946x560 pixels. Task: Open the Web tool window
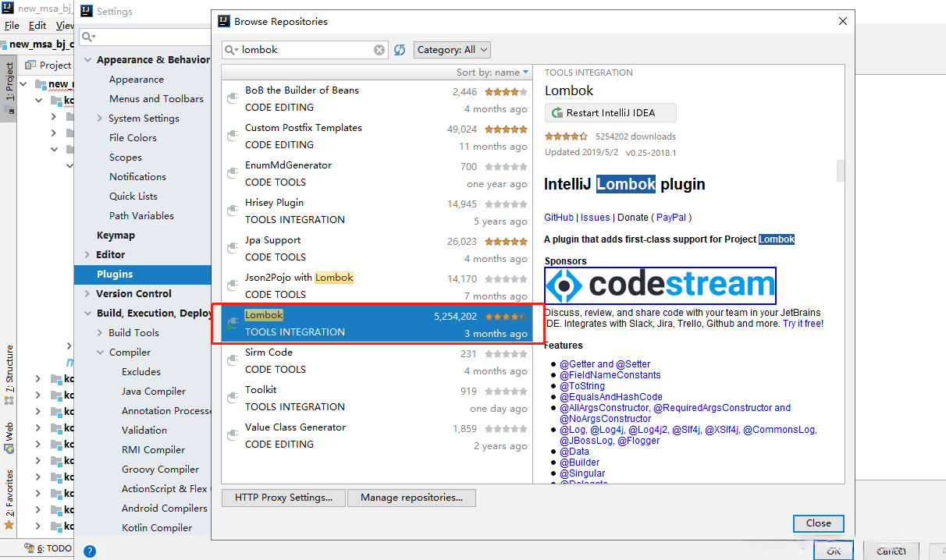(x=9, y=438)
